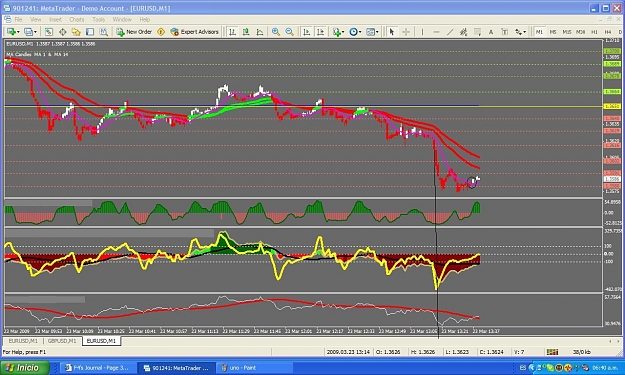This screenshot has width=625, height=375.
Task: Open the Tools menu
Action: point(98,19)
